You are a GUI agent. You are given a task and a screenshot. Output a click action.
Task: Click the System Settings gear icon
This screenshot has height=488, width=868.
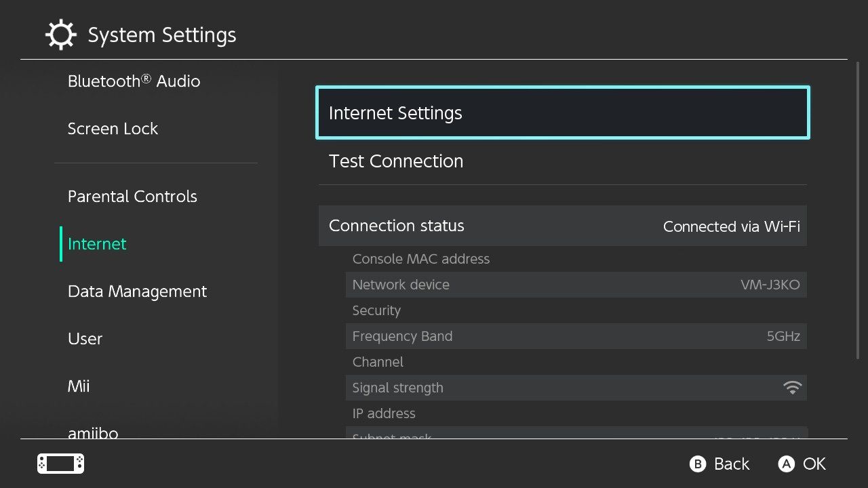tap(60, 35)
